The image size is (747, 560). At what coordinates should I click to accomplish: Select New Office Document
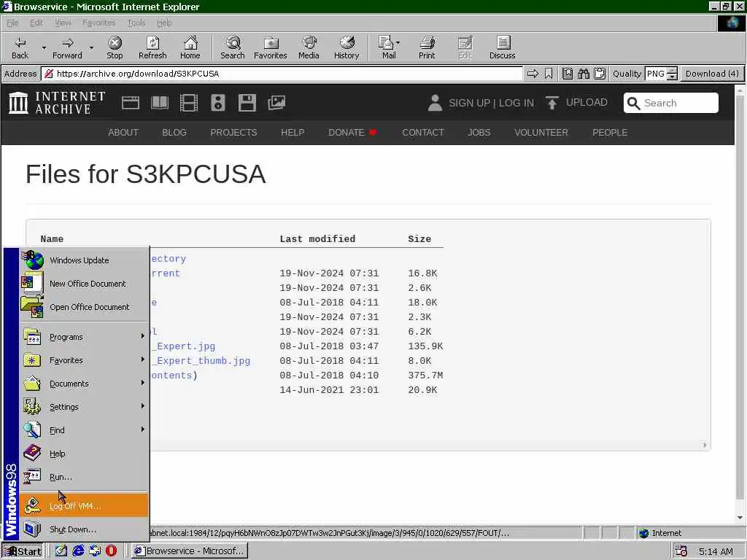83,284
